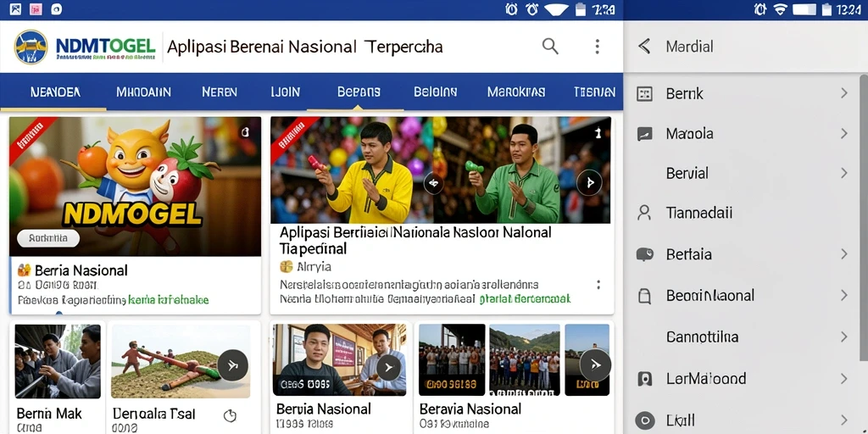Image resolution: width=868 pixels, height=434 pixels.
Task: Expand the Cannottilna row chevron
Action: click(x=844, y=337)
